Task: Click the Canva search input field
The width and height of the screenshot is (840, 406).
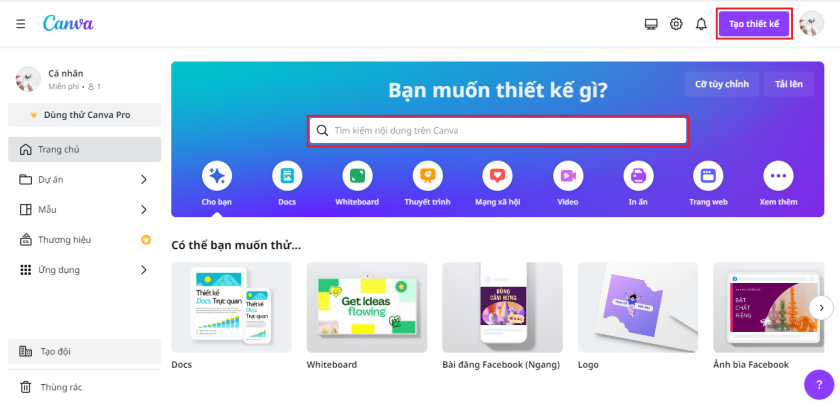Action: coord(498,131)
